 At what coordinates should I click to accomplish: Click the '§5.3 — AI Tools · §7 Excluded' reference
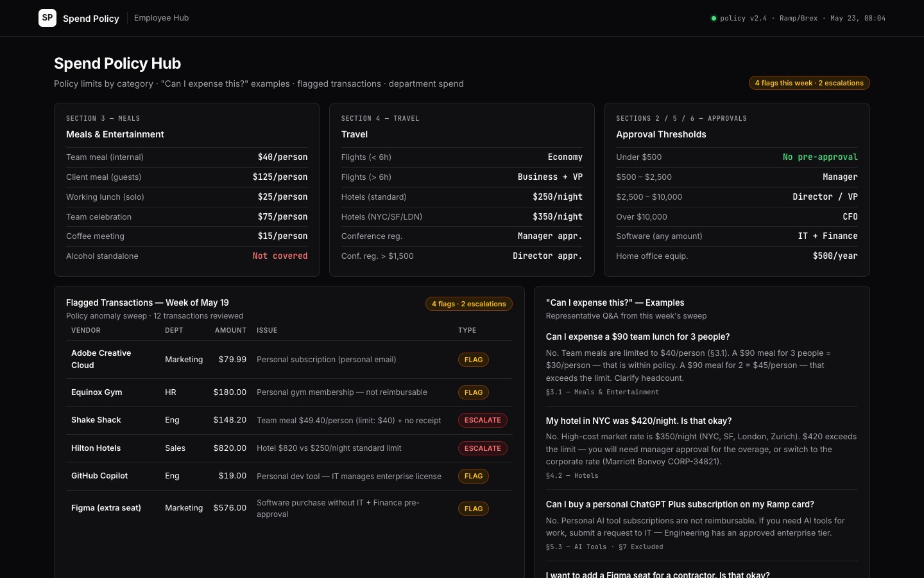click(604, 547)
